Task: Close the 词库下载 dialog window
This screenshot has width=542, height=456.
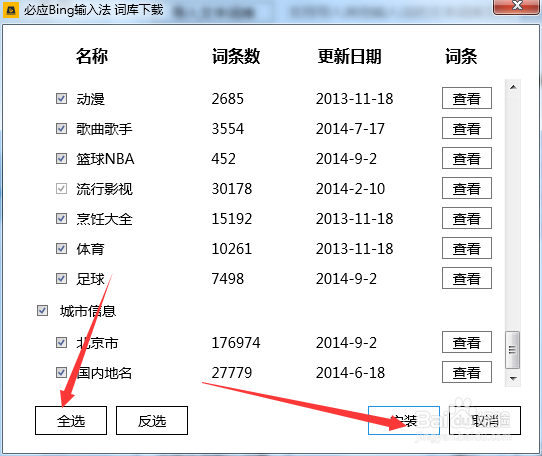Action: [517, 6]
